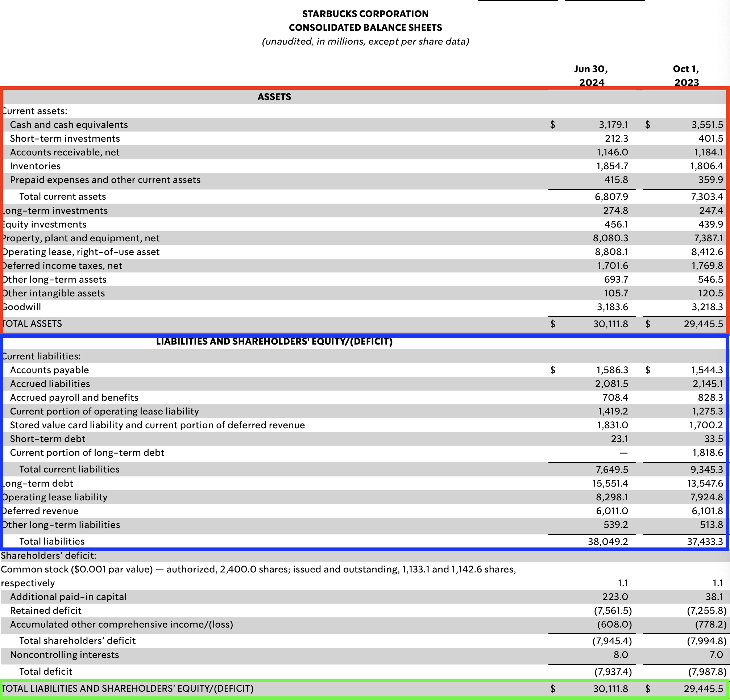Click 'Total current liabilities' label
The height and width of the screenshot is (700, 730).
pos(69,470)
